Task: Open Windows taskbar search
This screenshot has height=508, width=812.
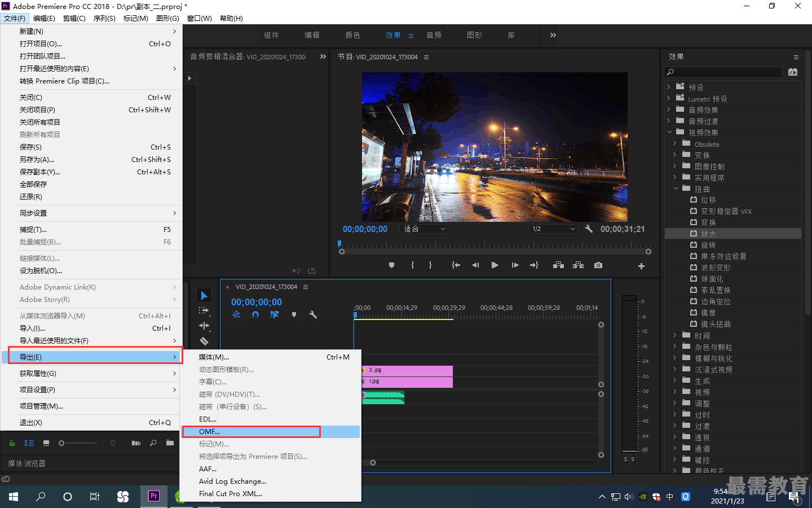Action: pyautogui.click(x=41, y=497)
